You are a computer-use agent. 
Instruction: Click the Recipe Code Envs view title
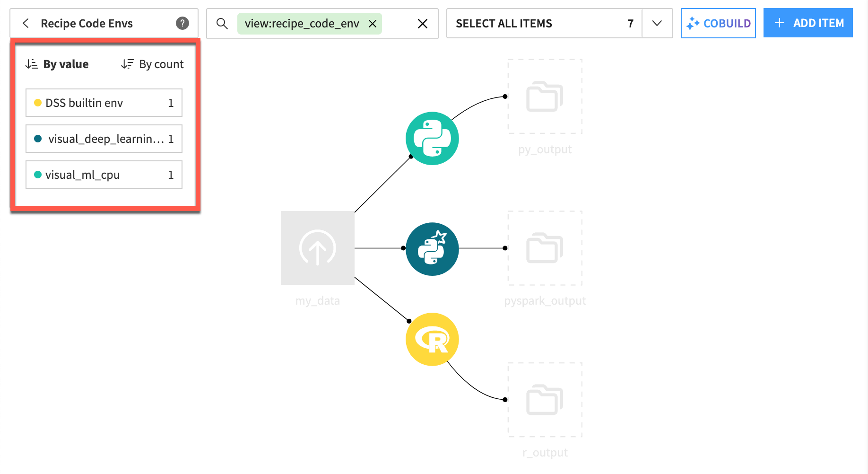87,23
